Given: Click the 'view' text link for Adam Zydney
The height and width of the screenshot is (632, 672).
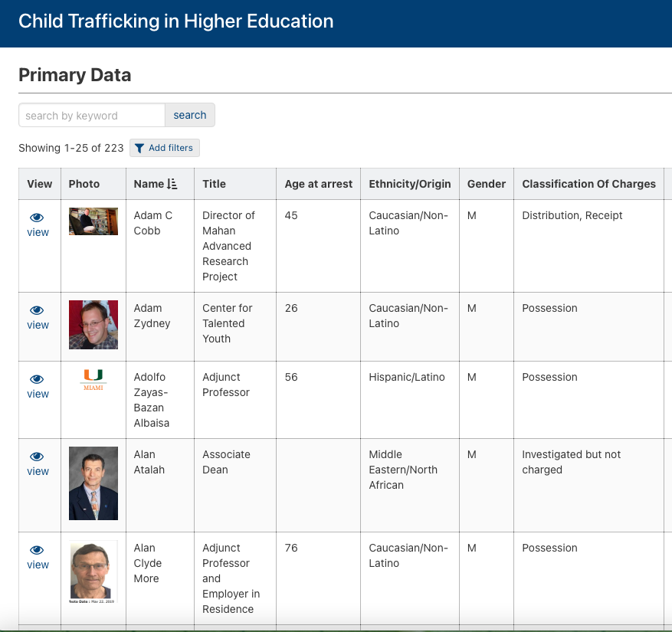Looking at the screenshot, I should (38, 325).
